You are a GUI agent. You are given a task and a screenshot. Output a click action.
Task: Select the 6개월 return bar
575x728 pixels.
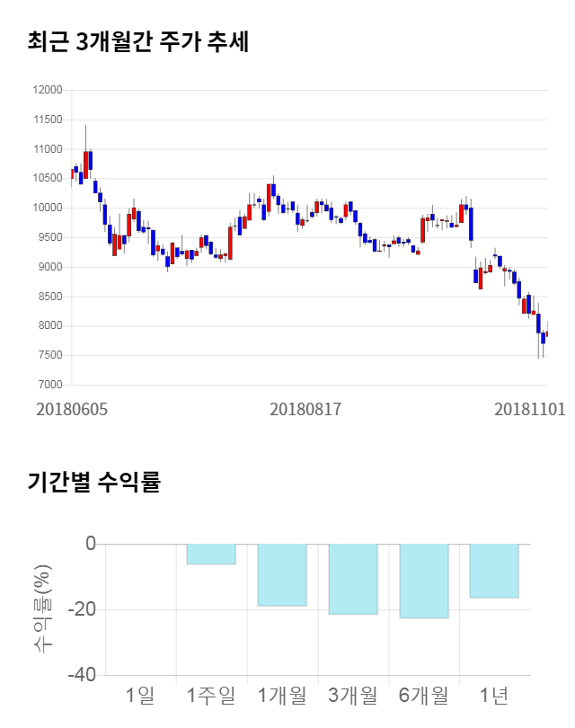(423, 581)
